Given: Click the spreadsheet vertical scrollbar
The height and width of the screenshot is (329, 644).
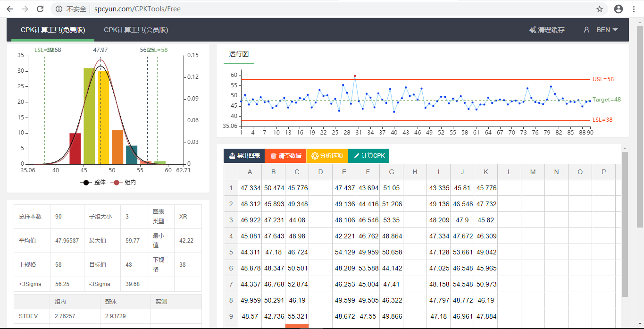Looking at the screenshot, I should tap(625, 224).
